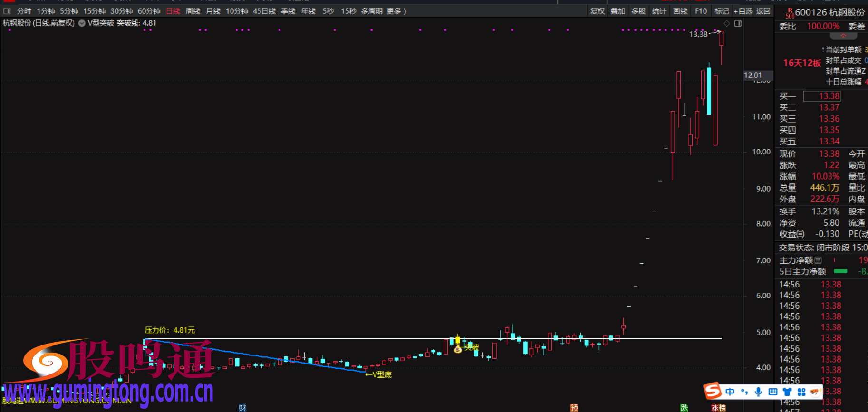Click the 复权 button
This screenshot has width=868, height=412.
pos(597,11)
